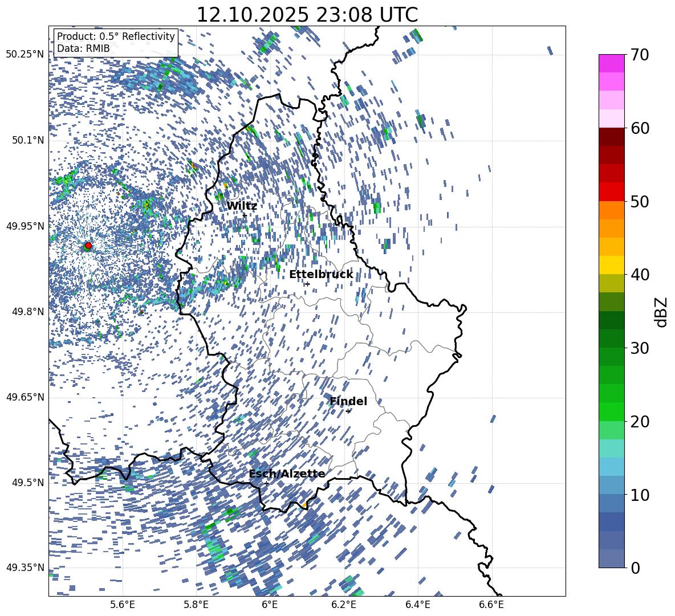Click the colorbar tick label 50

click(639, 201)
